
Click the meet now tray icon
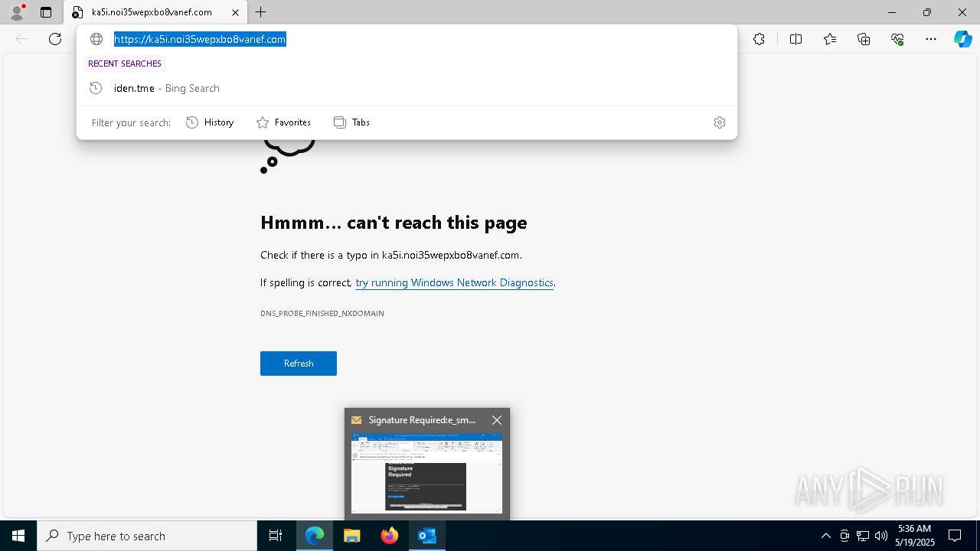(x=844, y=536)
